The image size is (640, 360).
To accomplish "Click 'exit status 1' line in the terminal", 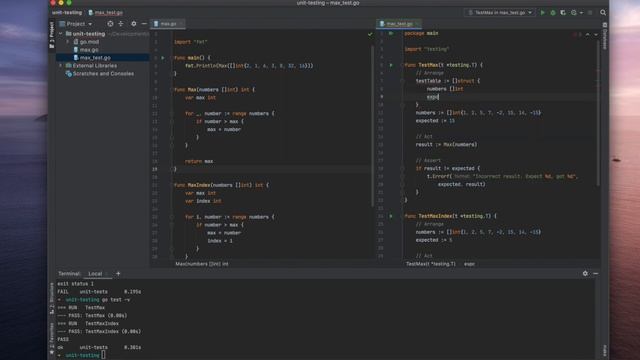I will [75, 284].
